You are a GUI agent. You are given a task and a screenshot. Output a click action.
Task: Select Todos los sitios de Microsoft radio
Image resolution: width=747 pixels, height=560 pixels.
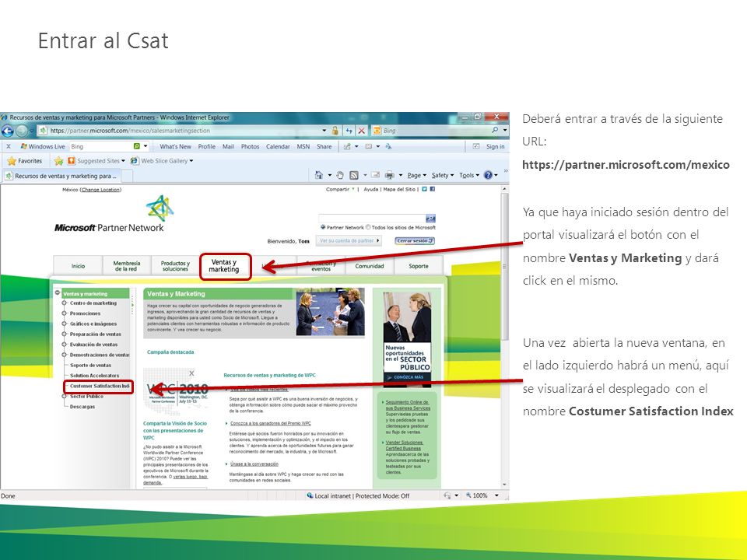(x=368, y=227)
